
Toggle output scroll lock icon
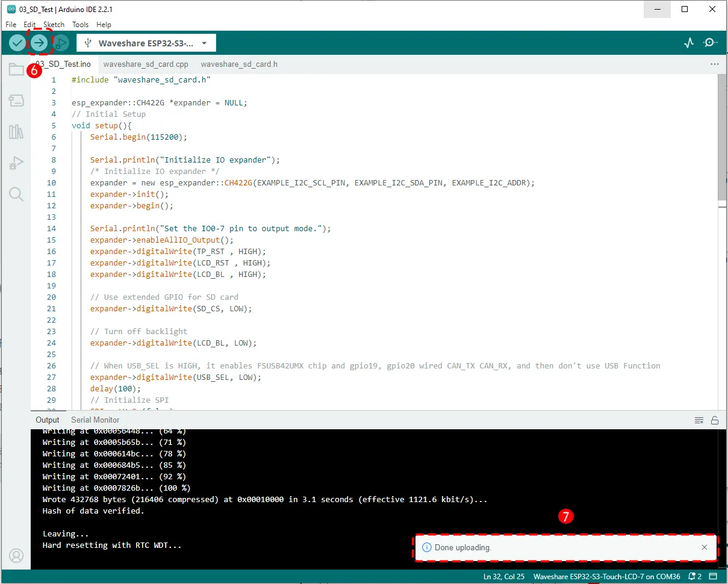715,420
